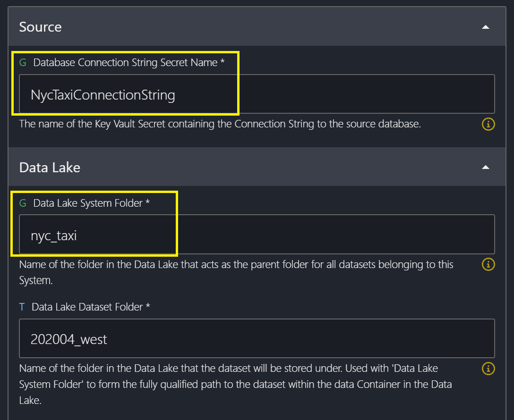Click the nyc_taxi system folder input

coord(257,235)
